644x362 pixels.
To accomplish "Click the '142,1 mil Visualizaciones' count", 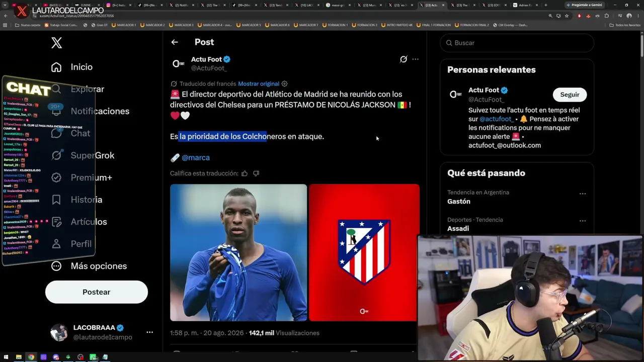I will click(284, 333).
